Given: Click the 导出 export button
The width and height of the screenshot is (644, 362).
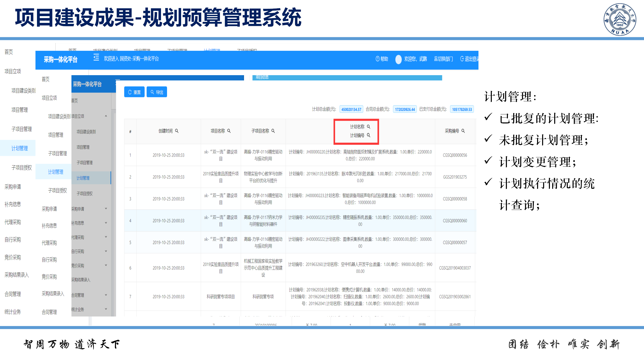Looking at the screenshot, I should [x=157, y=92].
